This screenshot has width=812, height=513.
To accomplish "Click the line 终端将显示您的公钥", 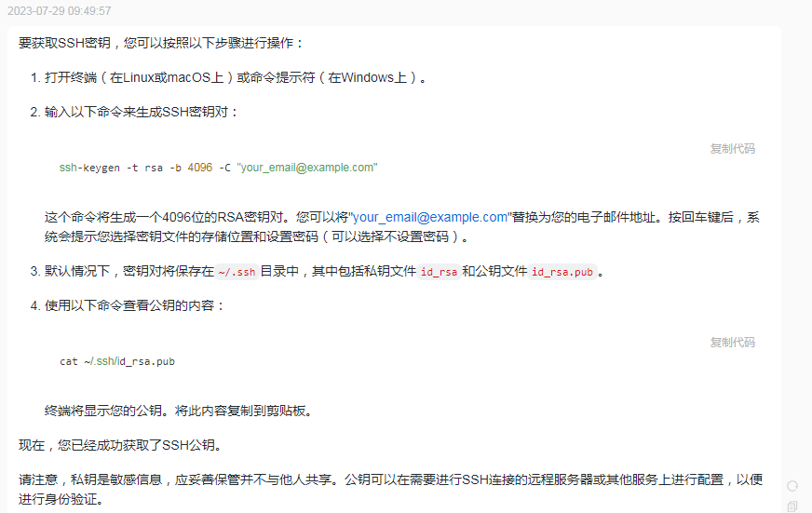I will (179, 411).
